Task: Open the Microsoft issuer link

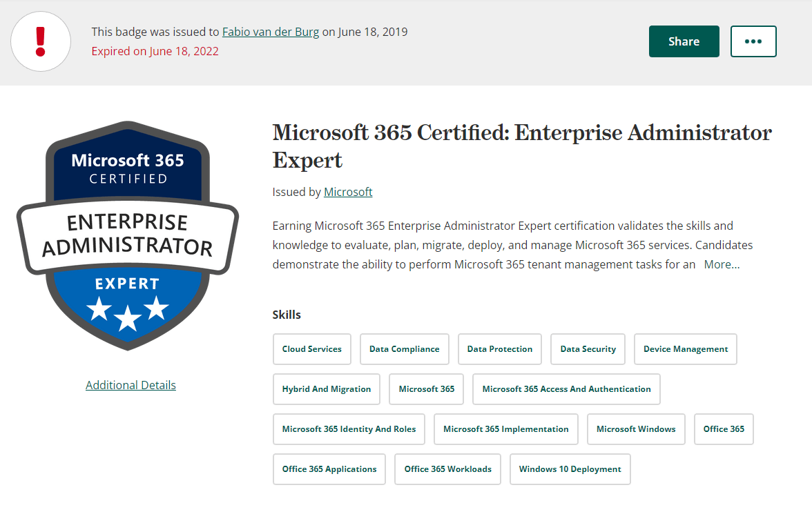Action: (348, 192)
